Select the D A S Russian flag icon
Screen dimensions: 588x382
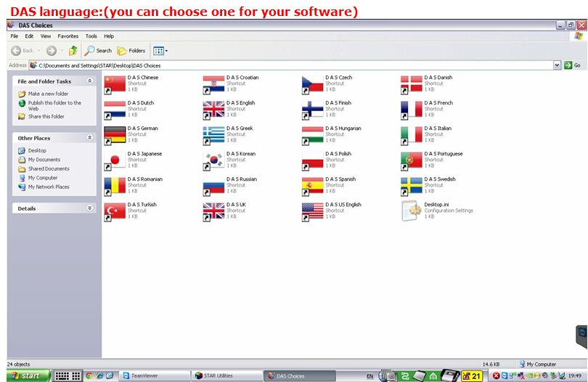point(213,187)
